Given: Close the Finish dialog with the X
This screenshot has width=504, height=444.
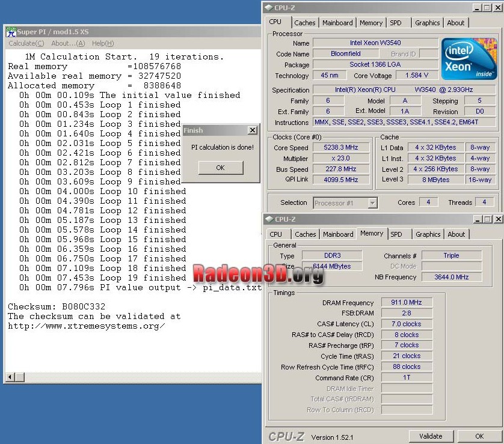Looking at the screenshot, I should click(253, 130).
